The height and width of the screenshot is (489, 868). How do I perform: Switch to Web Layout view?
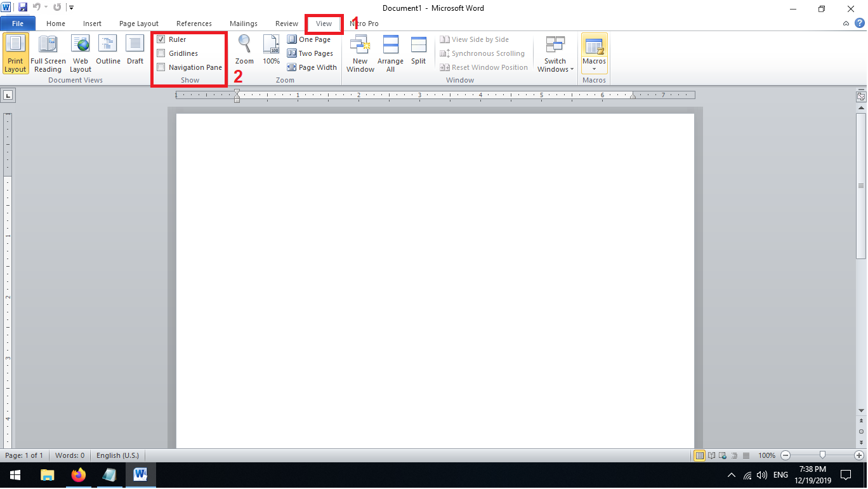81,53
